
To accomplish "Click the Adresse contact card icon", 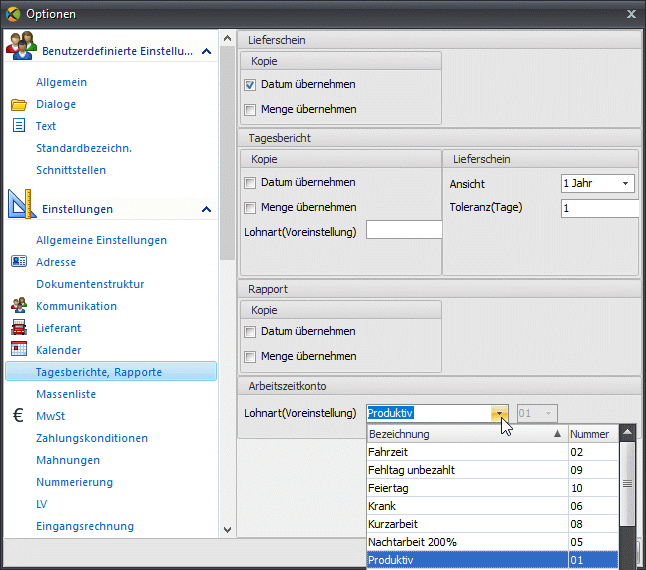I will [19, 261].
